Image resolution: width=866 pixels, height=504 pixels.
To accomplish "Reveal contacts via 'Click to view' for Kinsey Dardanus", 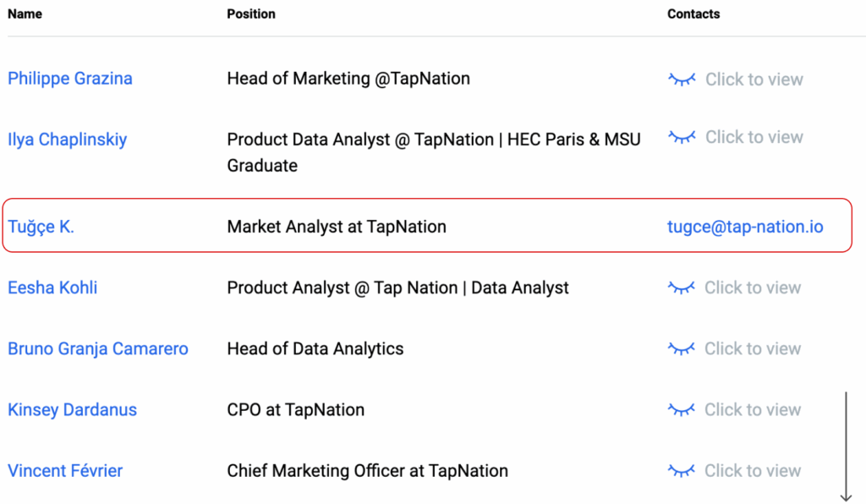I will pos(752,409).
